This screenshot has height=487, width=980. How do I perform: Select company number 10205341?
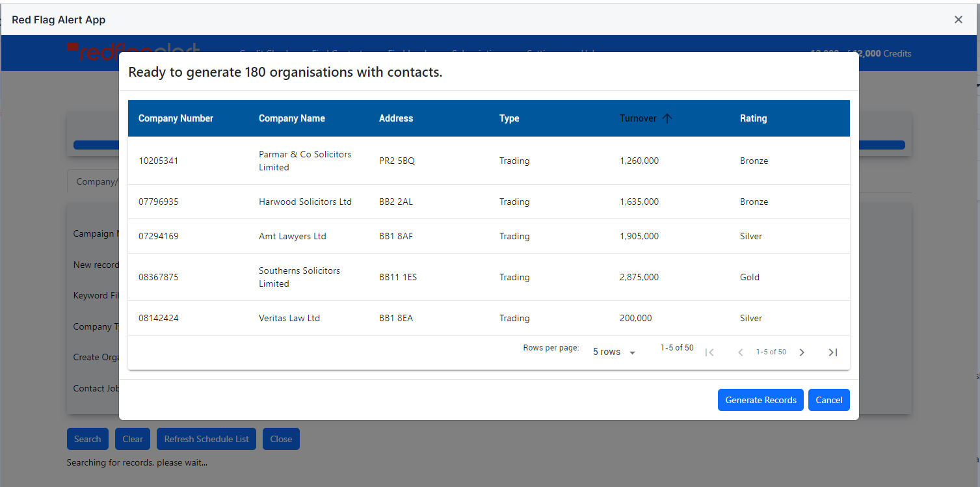[158, 161]
